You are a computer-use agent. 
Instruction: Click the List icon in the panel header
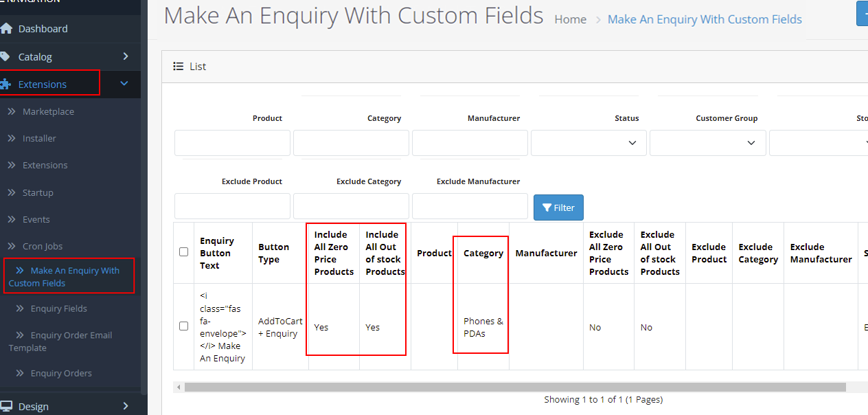[178, 65]
